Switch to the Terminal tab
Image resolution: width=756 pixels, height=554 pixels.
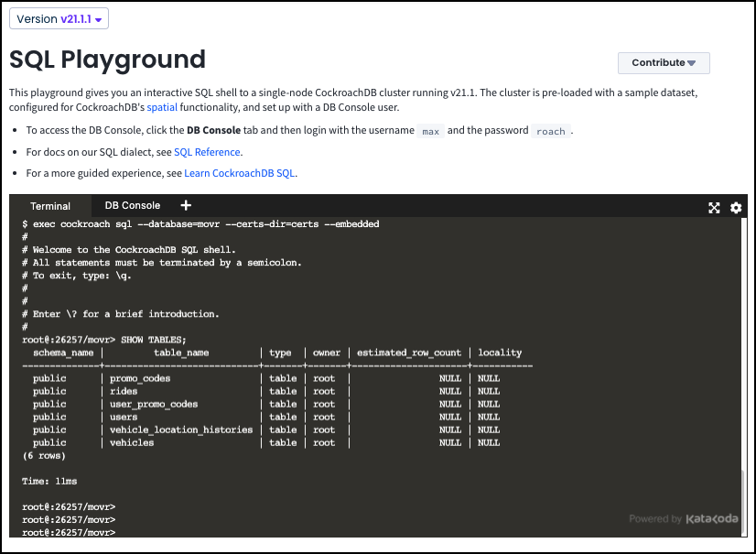point(50,207)
